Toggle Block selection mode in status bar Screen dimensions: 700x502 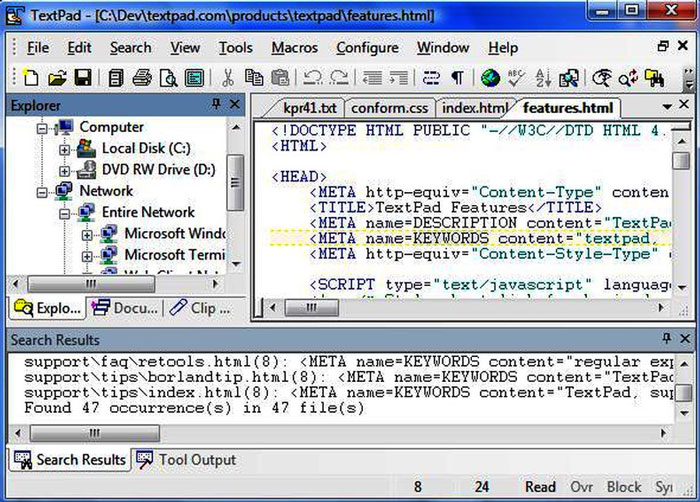624,486
